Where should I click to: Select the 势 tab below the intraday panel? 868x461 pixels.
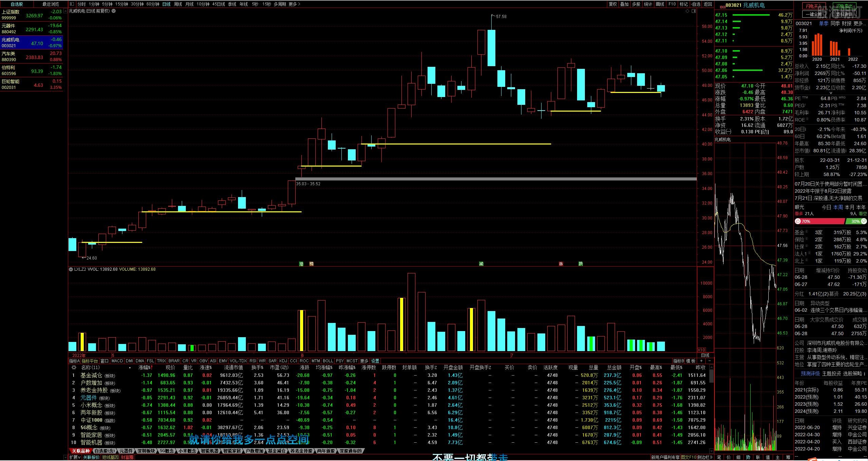pyautogui.click(x=748, y=457)
